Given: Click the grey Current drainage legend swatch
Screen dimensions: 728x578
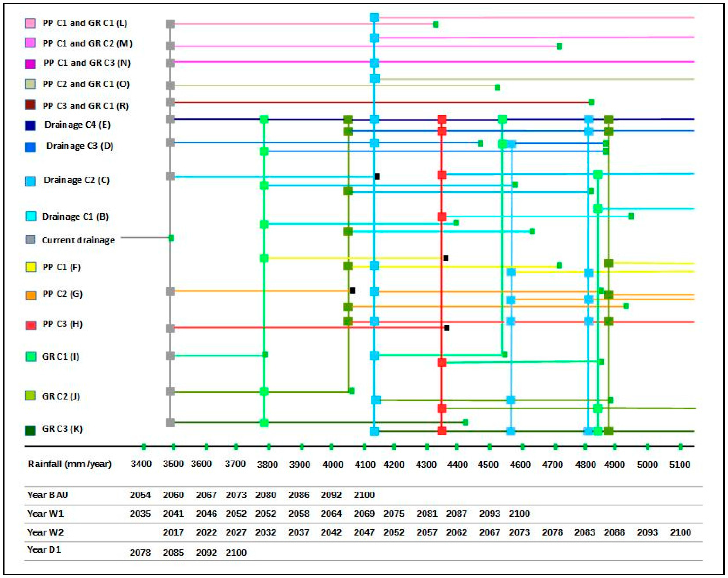Looking at the screenshot, I should click(30, 240).
